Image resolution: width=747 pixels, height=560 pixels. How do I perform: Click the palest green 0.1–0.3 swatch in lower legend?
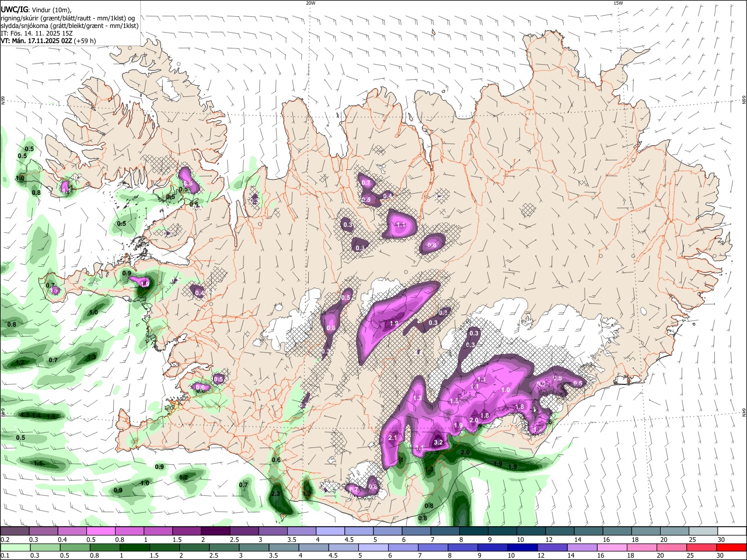[15, 547]
